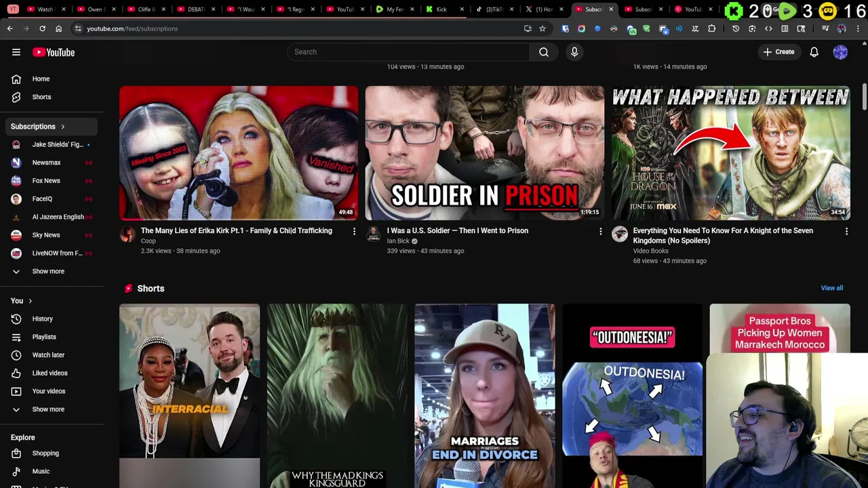Open the Marriages End in Divorce short

tap(484, 396)
